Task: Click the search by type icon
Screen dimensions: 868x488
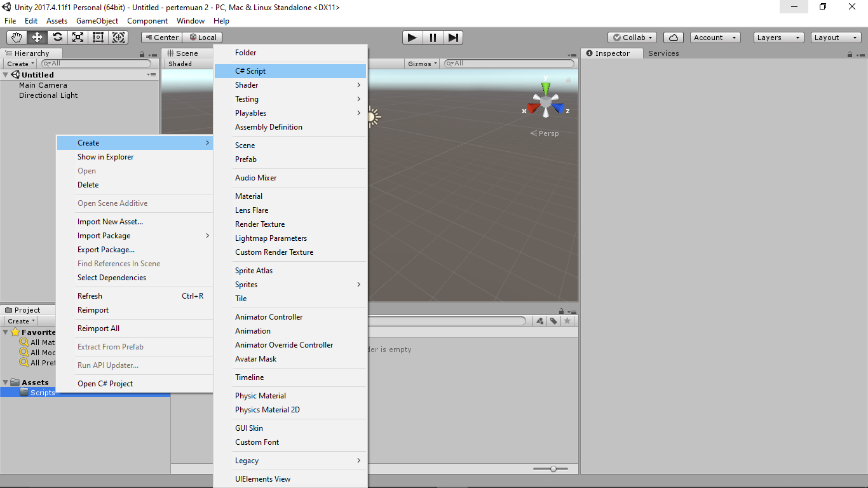Action: pos(540,321)
